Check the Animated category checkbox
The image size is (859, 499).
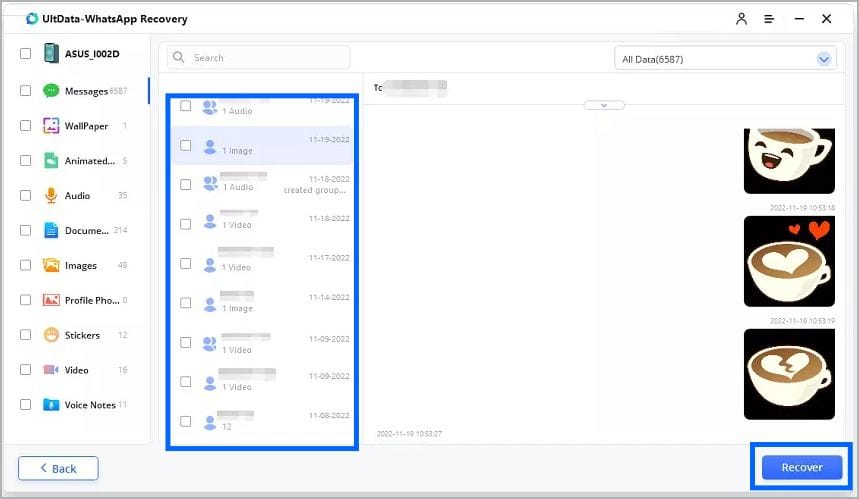coord(26,161)
